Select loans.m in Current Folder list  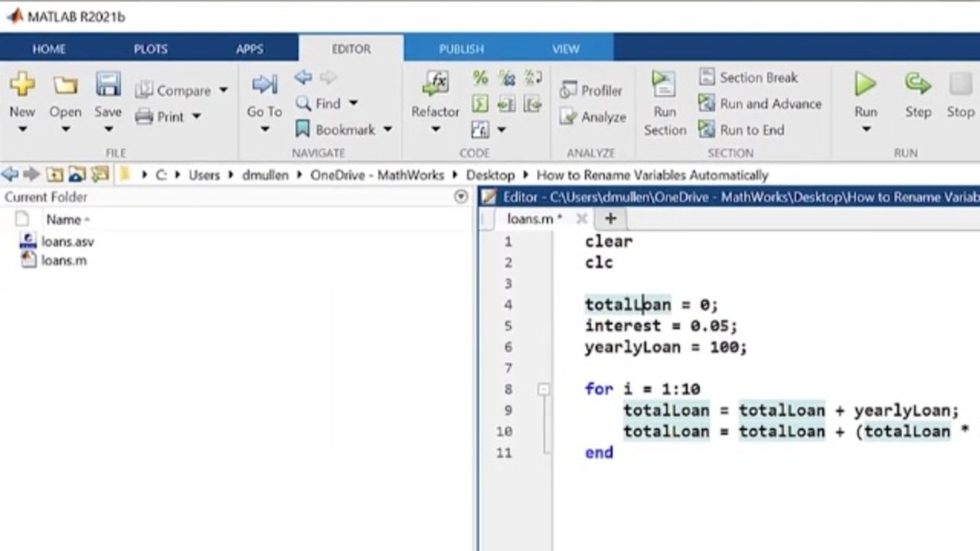point(64,260)
